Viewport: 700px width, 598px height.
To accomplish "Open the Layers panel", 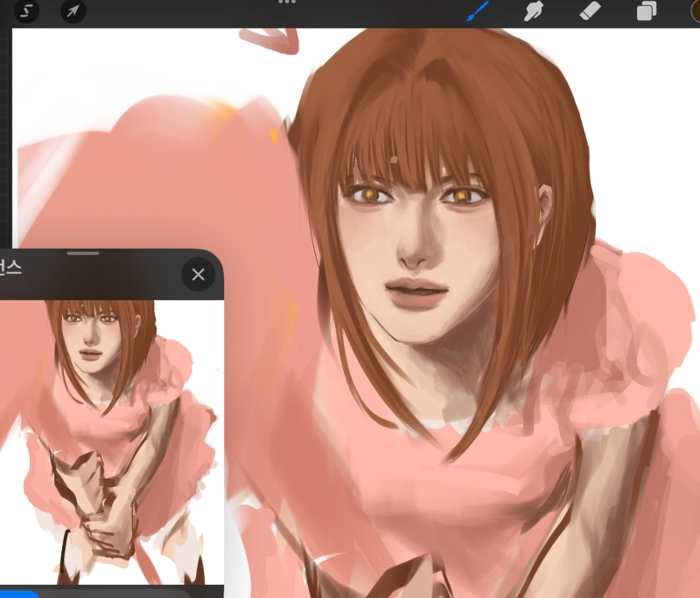I will tap(647, 11).
